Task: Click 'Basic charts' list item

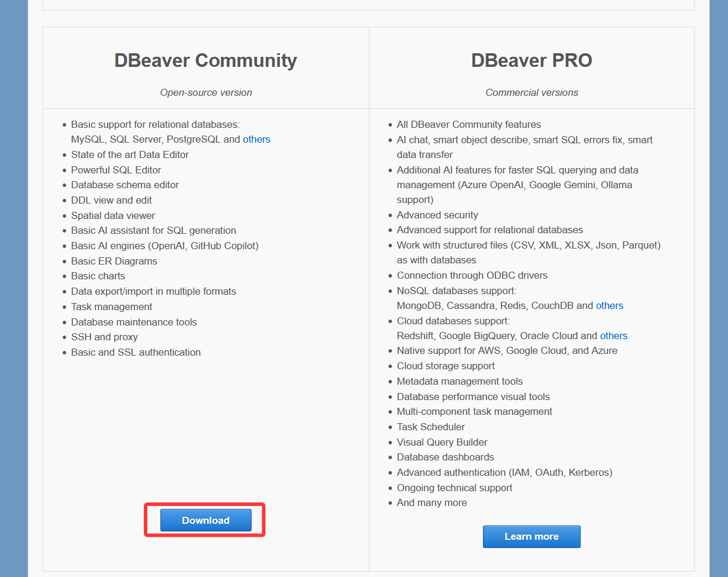Action: [x=98, y=276]
